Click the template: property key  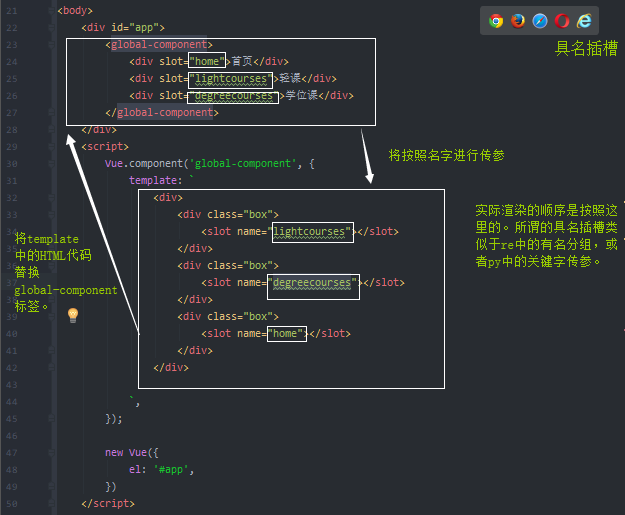coord(155,181)
